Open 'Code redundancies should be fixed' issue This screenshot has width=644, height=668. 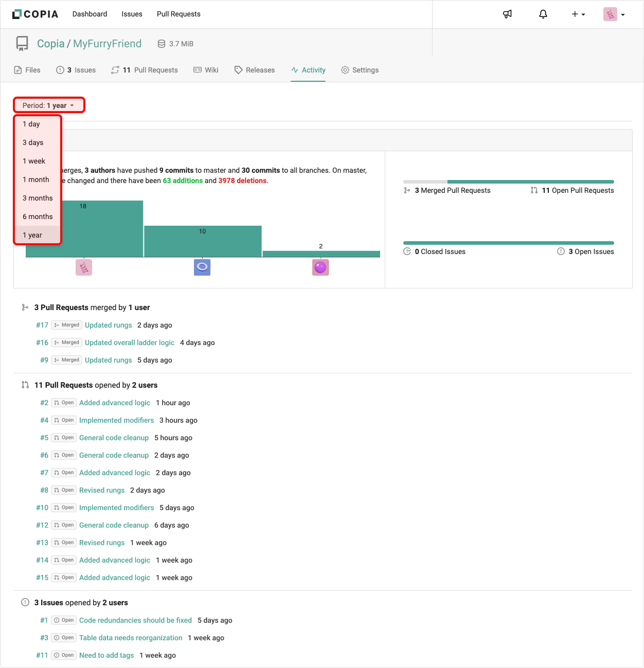click(135, 620)
